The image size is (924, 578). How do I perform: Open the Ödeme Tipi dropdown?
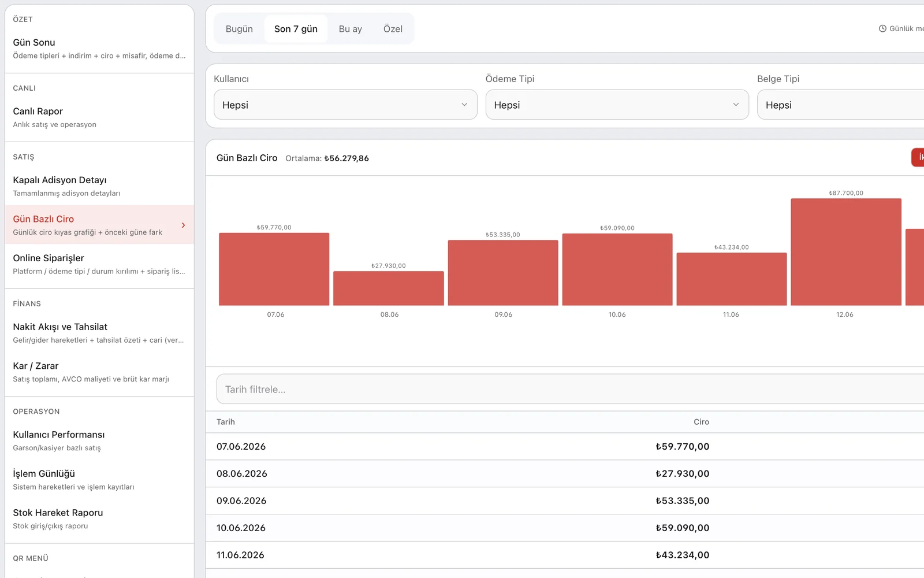617,105
